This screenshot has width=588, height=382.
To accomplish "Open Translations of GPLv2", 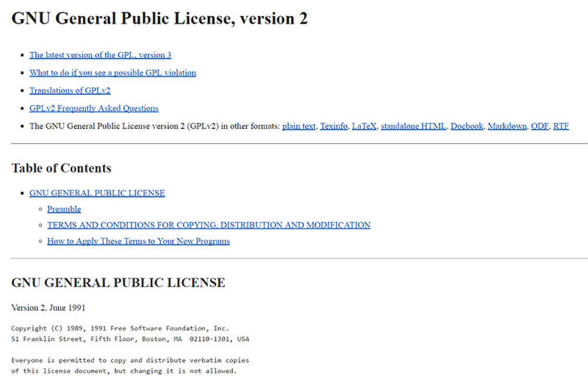I will tap(69, 91).
